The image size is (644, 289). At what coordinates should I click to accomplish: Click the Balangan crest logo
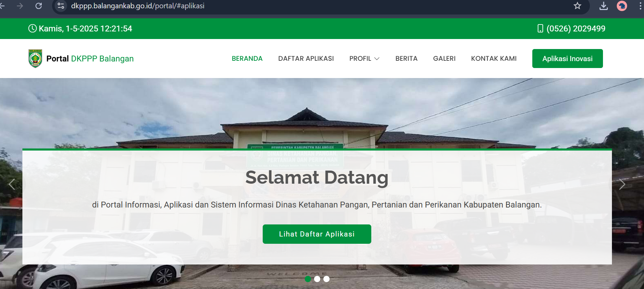[x=35, y=58]
